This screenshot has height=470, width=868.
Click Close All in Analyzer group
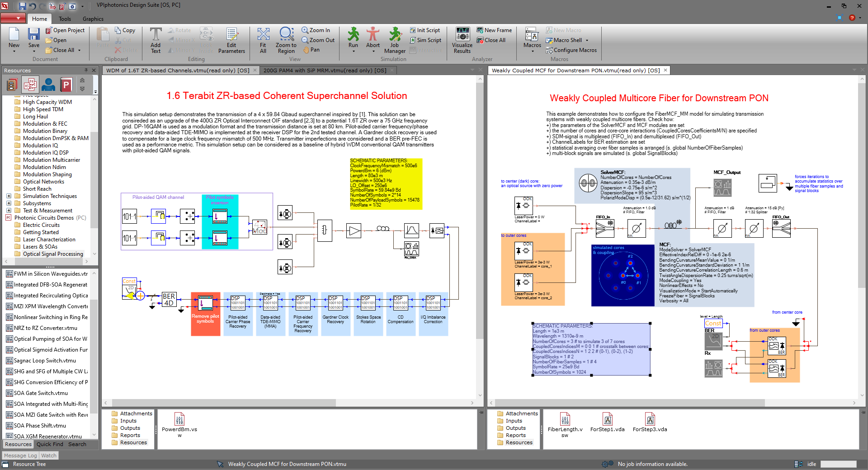491,40
